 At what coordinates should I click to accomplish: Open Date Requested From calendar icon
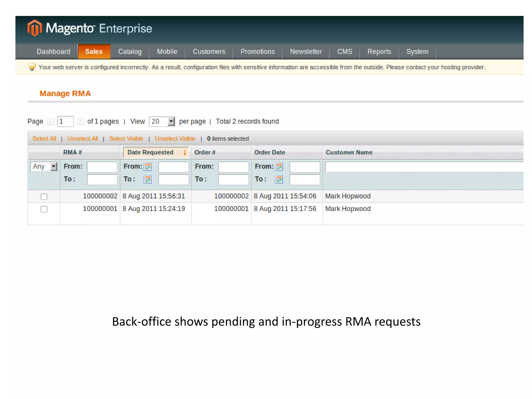coord(148,167)
